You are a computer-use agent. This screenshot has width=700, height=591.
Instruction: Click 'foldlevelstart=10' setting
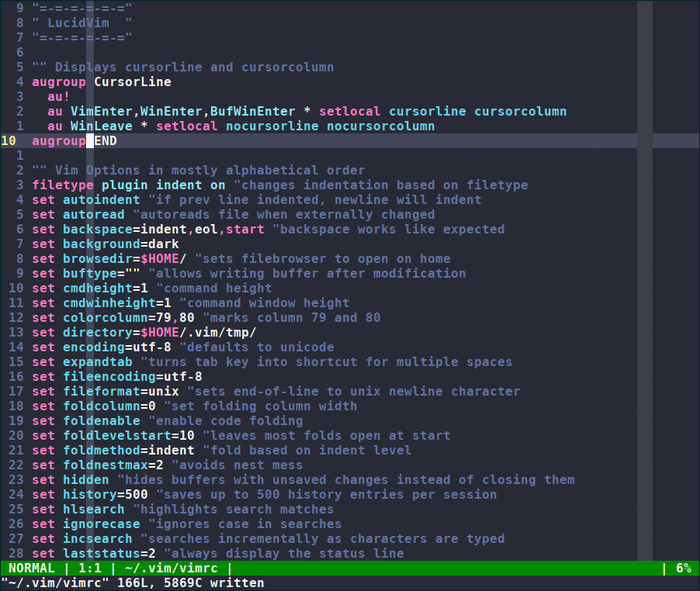[x=129, y=435]
